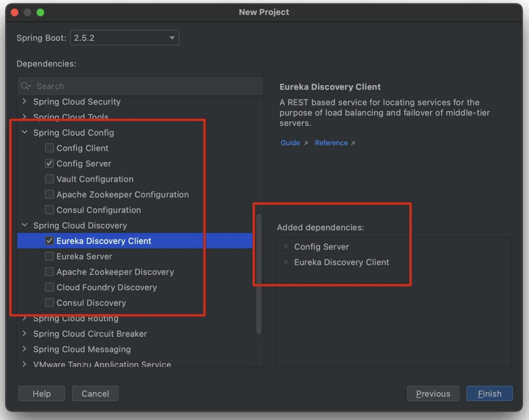Enable the Vault Configuration checkbox
This screenshot has height=420, width=529.
click(49, 179)
